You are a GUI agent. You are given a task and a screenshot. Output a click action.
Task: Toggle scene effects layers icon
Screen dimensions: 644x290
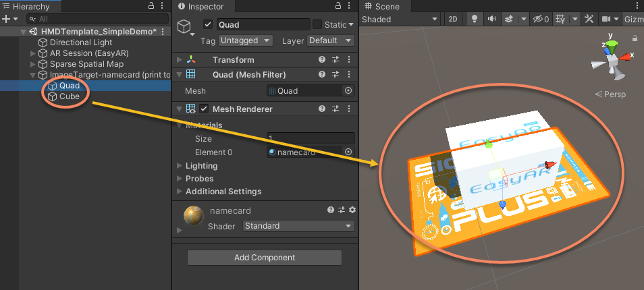[x=508, y=19]
